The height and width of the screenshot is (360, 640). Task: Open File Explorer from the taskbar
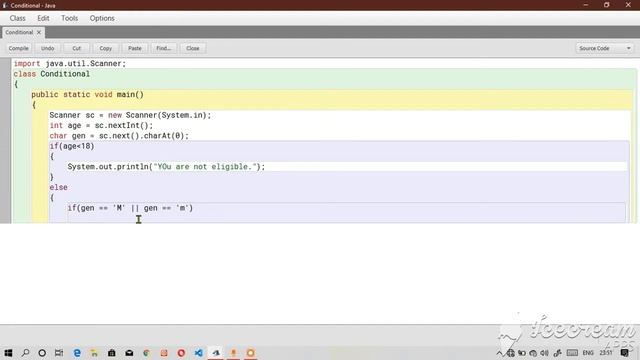(94, 353)
